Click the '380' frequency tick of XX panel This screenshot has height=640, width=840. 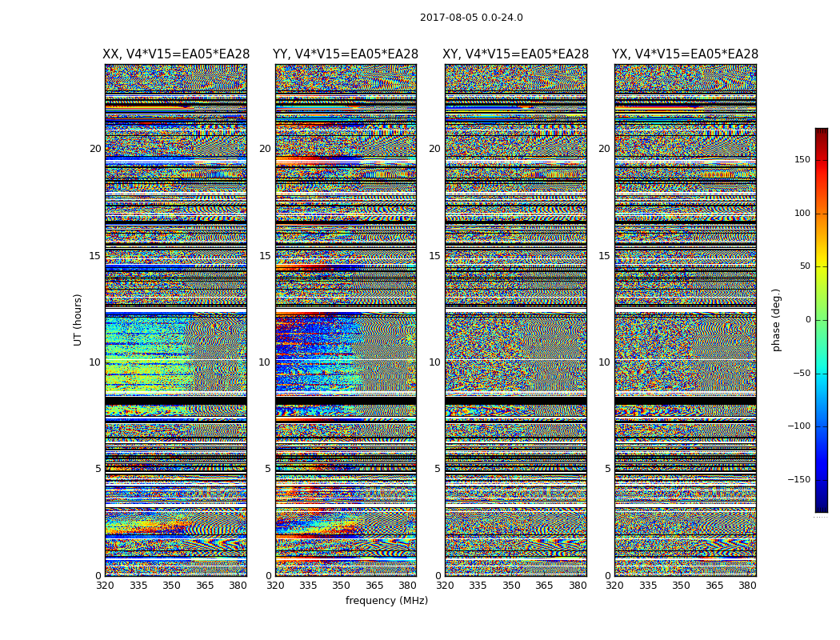[x=238, y=586]
